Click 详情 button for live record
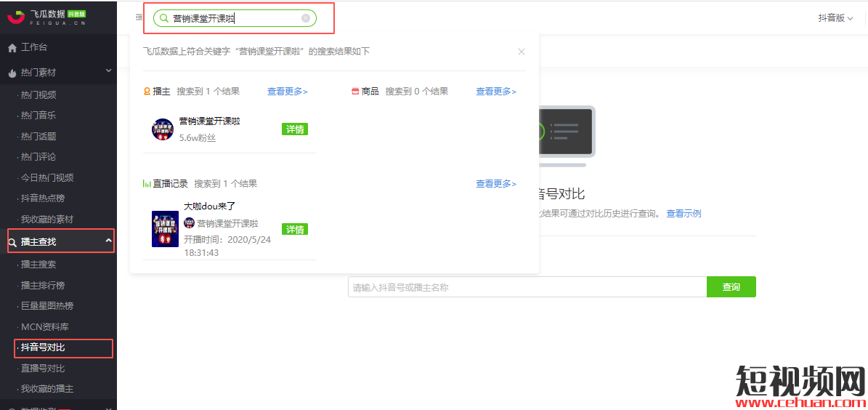 coord(294,229)
